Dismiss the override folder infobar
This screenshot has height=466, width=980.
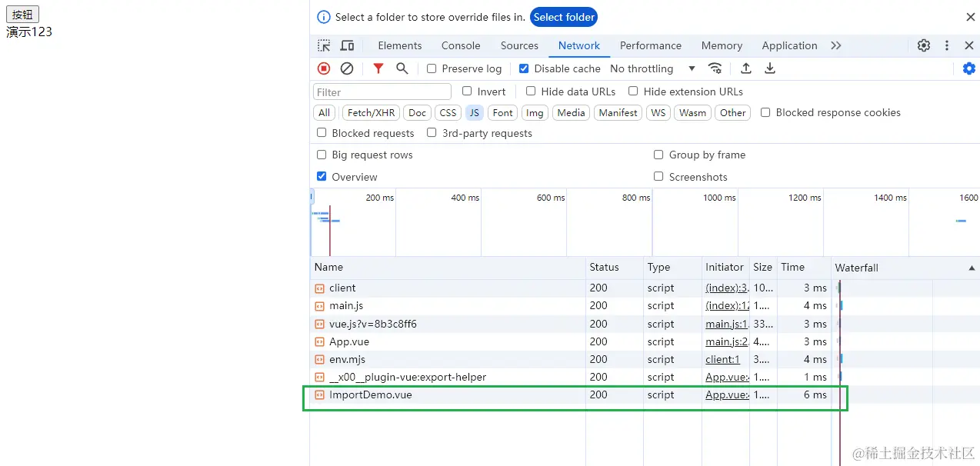pos(971,17)
